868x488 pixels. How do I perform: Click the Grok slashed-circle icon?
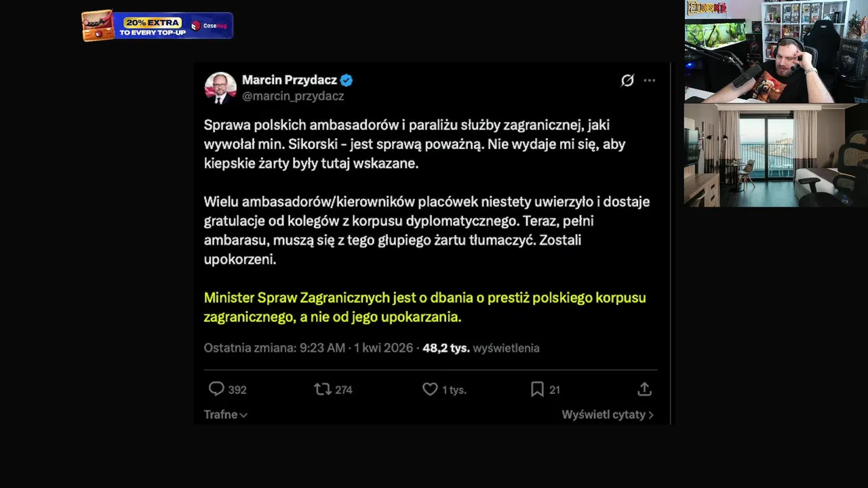click(627, 81)
